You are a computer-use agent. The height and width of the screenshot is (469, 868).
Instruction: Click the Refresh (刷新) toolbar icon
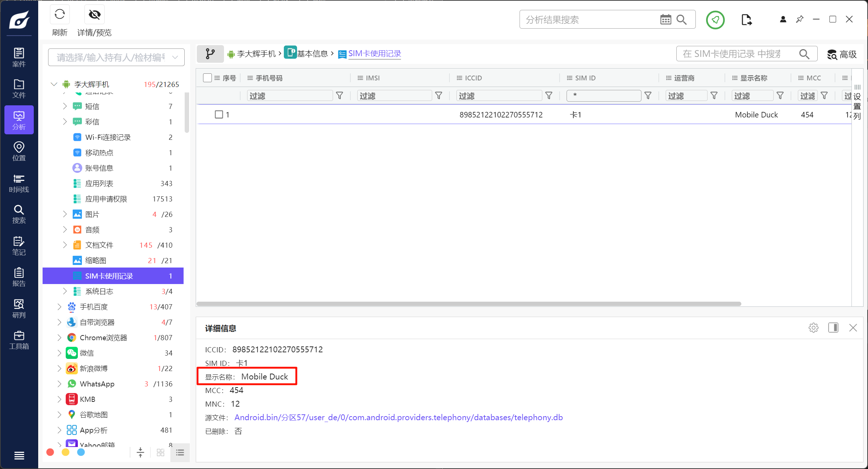pos(59,15)
